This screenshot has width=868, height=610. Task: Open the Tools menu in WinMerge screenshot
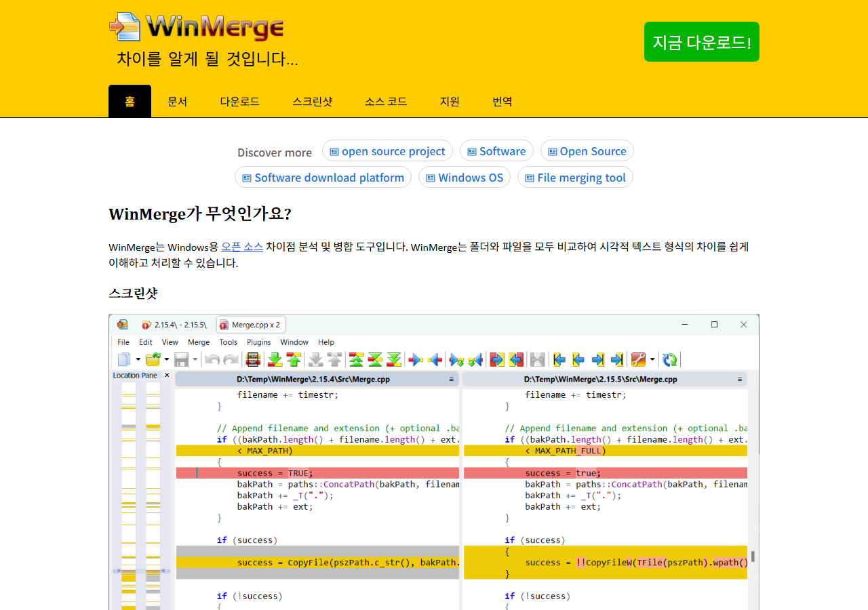[x=229, y=342]
